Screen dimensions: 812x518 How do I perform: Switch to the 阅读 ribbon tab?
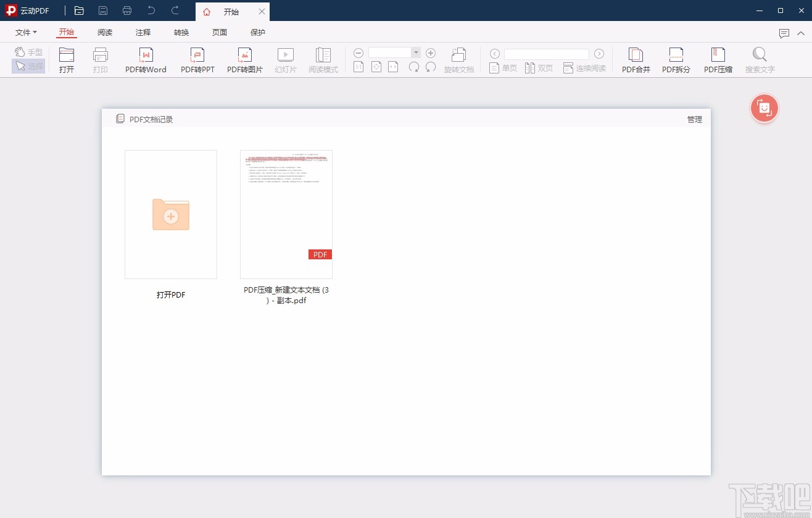coord(105,33)
